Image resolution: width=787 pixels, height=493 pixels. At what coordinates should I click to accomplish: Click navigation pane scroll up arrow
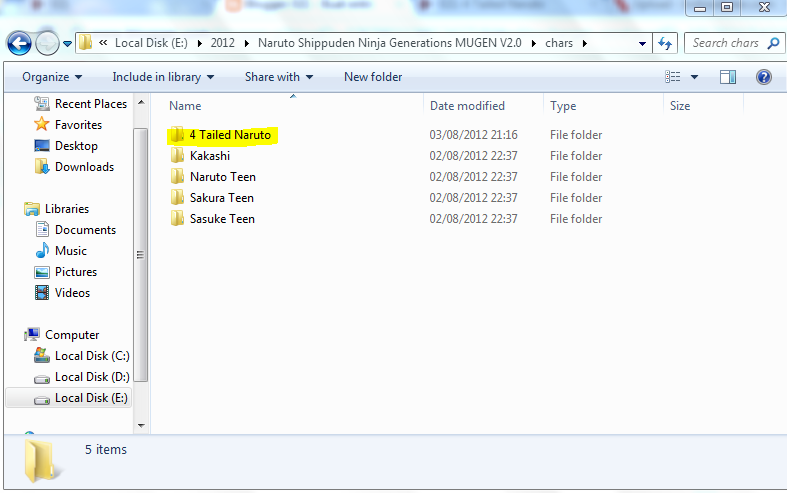(x=142, y=102)
